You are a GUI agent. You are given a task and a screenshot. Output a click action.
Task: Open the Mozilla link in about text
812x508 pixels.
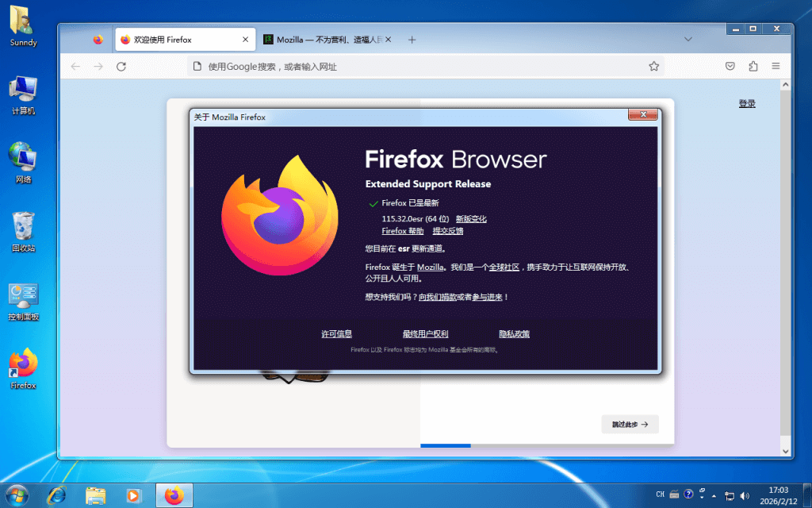431,267
